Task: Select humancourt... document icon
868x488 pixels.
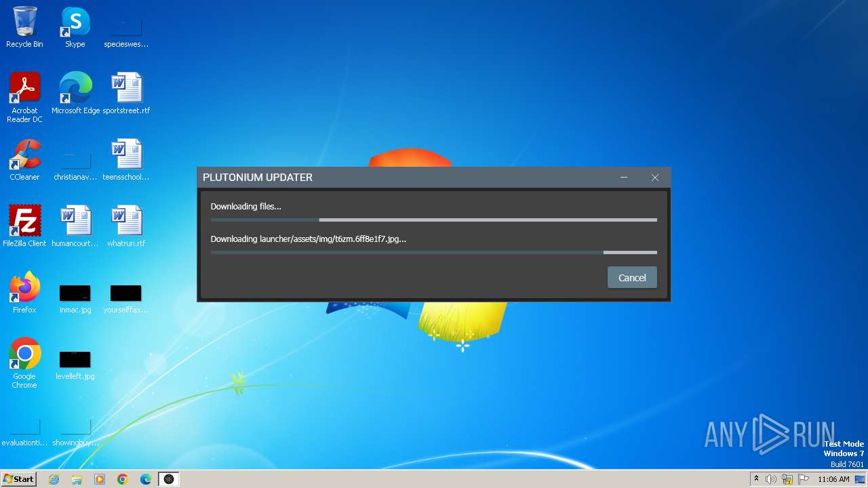Action: 75,226
